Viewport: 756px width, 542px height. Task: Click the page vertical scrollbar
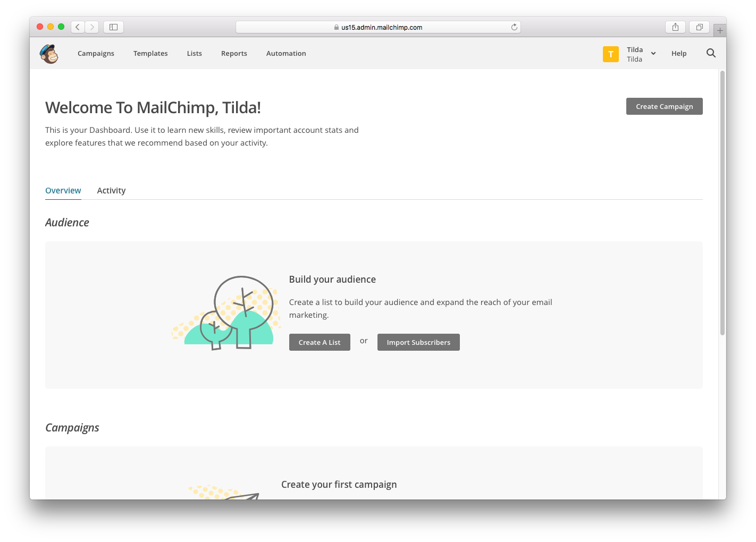click(x=723, y=203)
